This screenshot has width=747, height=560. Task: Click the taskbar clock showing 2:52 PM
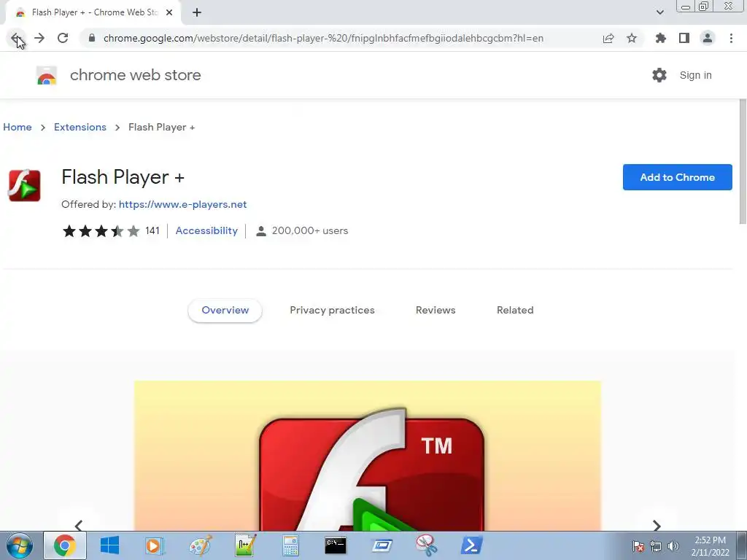(711, 546)
